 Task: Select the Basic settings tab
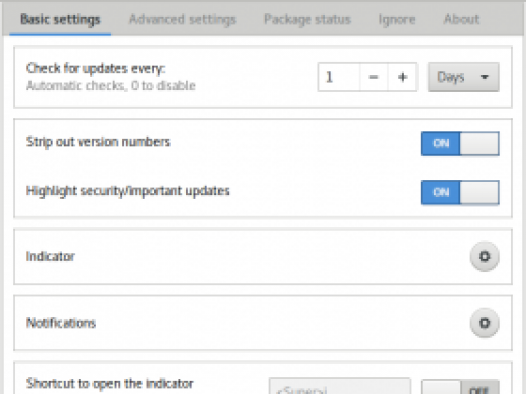coord(60,19)
